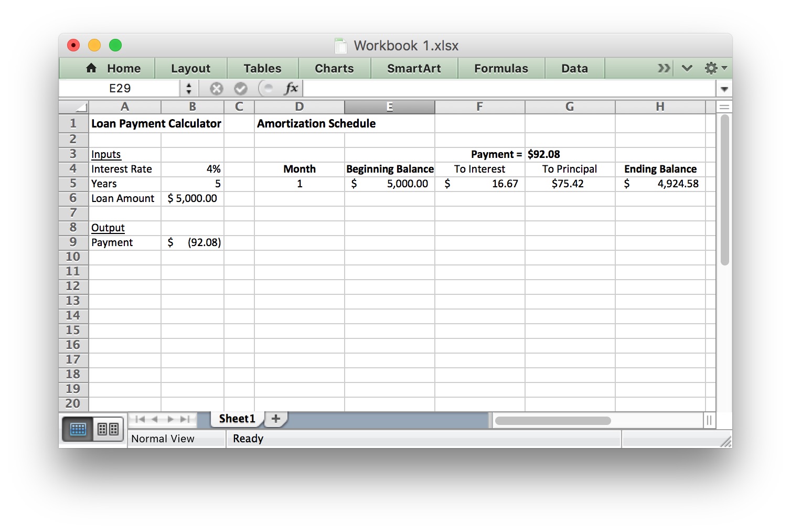This screenshot has height=532, width=791.
Task: Select the Sheet1 worksheet tab
Action: [237, 419]
